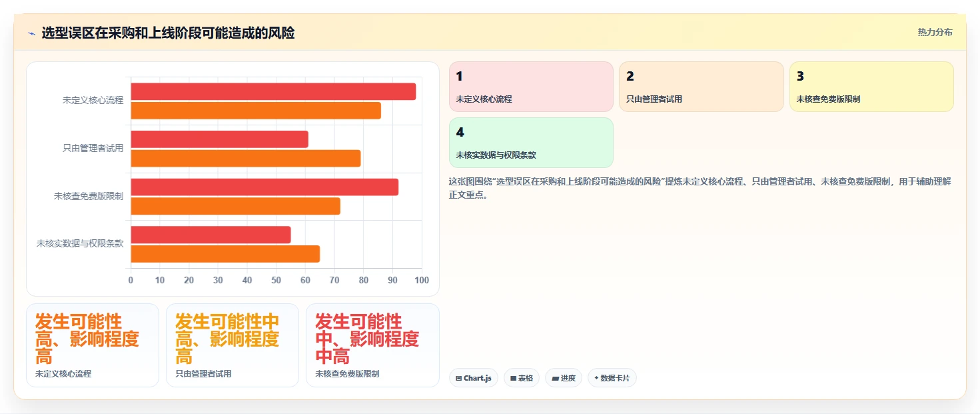The width and height of the screenshot is (980, 414).
Task: Click the red bar for 只由管理者试用
Action: pos(219,139)
